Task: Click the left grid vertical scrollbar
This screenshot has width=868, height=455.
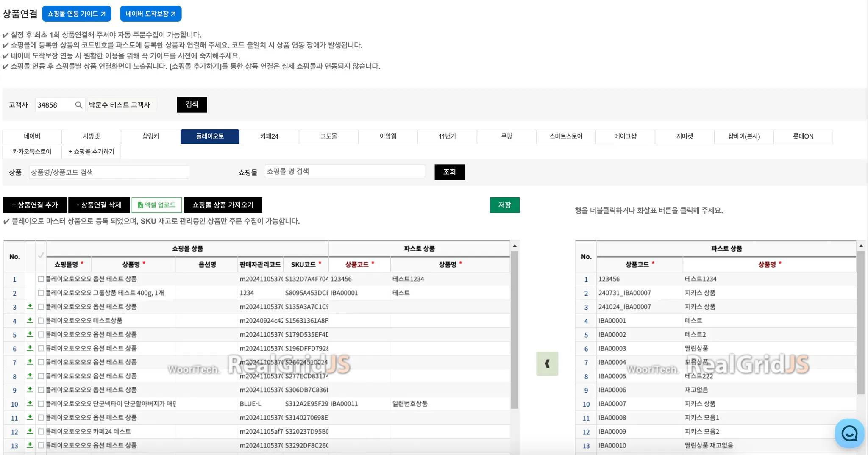Action: click(x=515, y=330)
